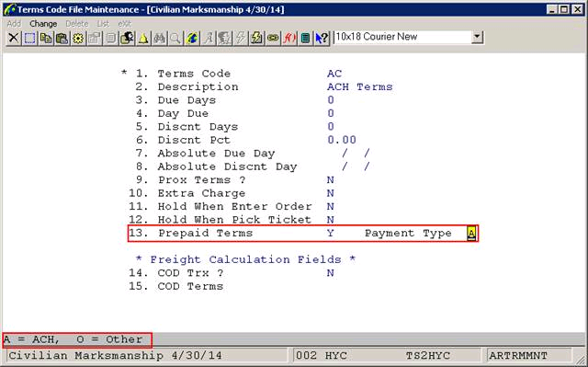This screenshot has height=367, width=588.
Task: Click the Hold When Enter Order label
Action: point(235,206)
